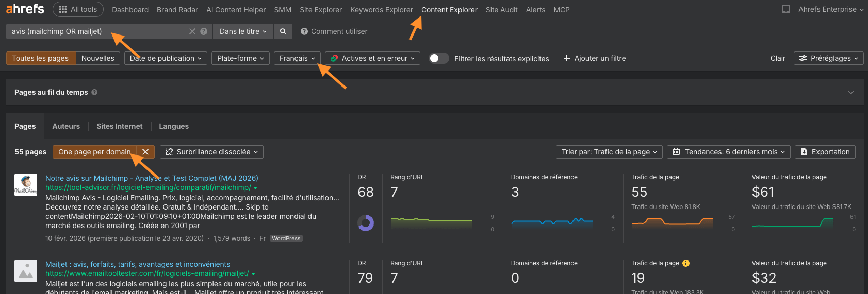This screenshot has height=294, width=868.
Task: Click the DR donut chart for tool-advisor.fr
Action: (x=366, y=223)
